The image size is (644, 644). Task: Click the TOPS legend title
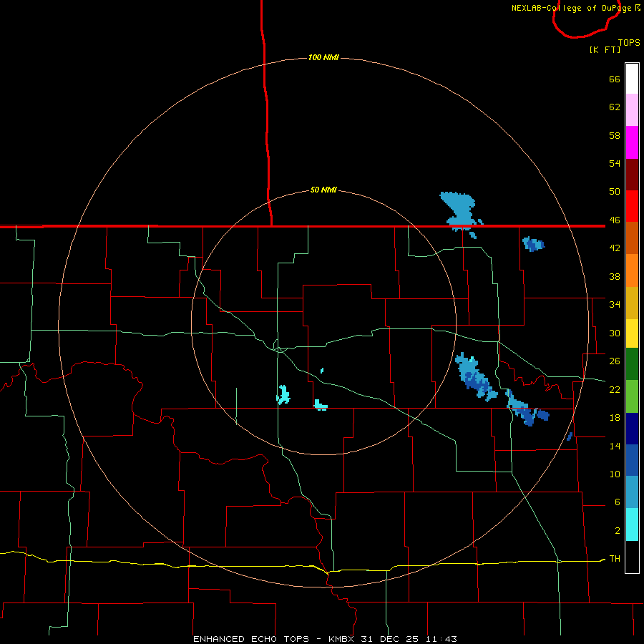tap(629, 43)
